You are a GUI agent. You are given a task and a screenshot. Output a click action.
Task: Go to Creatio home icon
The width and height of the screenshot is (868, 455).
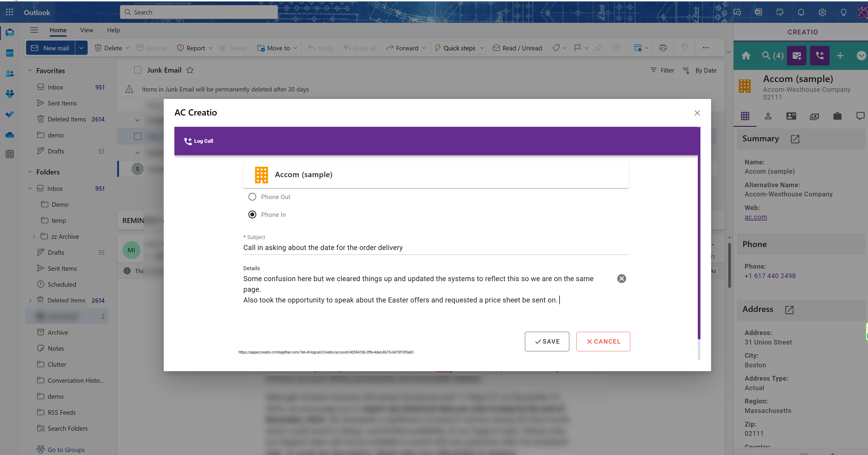click(x=746, y=56)
